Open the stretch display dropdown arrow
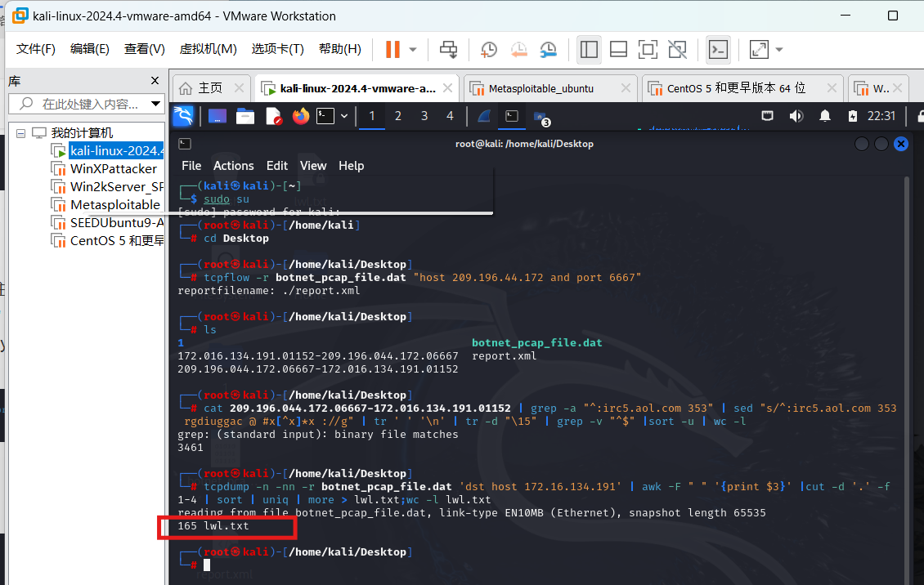This screenshot has height=585, width=924. (779, 50)
